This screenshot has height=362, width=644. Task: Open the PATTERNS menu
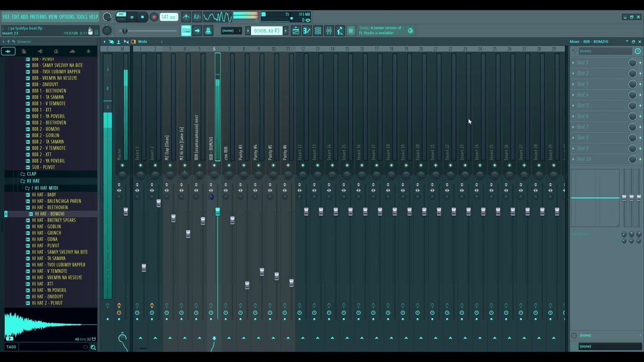38,17
